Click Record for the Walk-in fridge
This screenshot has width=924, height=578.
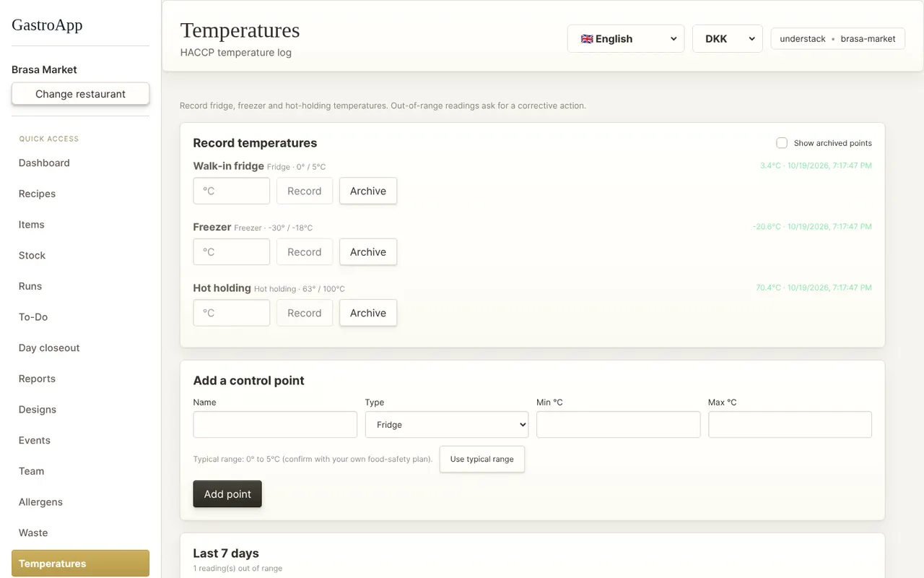pos(304,191)
